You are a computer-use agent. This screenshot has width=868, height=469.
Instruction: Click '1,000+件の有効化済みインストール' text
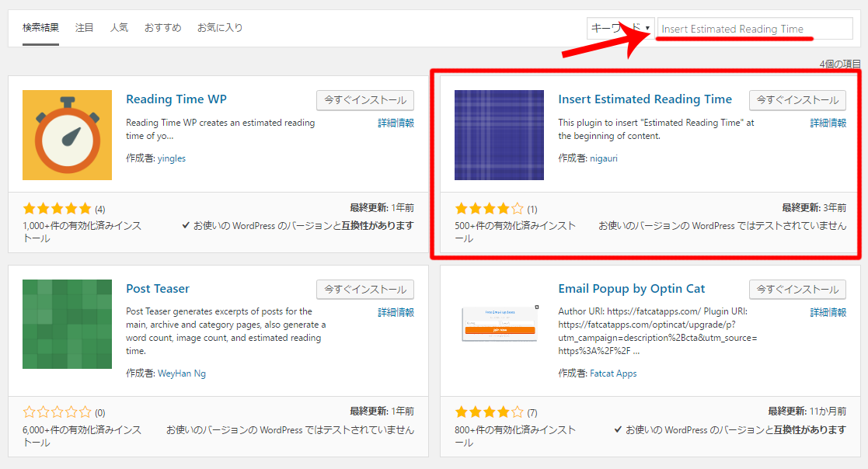[82, 231]
